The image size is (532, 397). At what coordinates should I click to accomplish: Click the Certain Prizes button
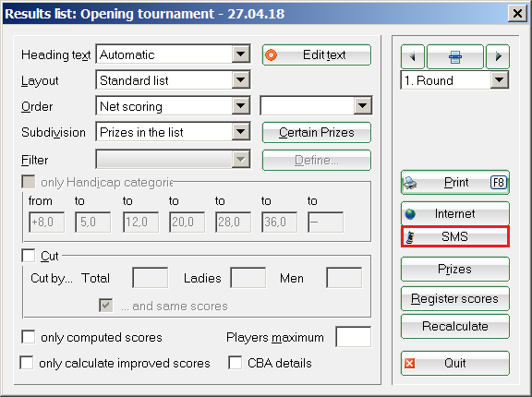pos(317,132)
